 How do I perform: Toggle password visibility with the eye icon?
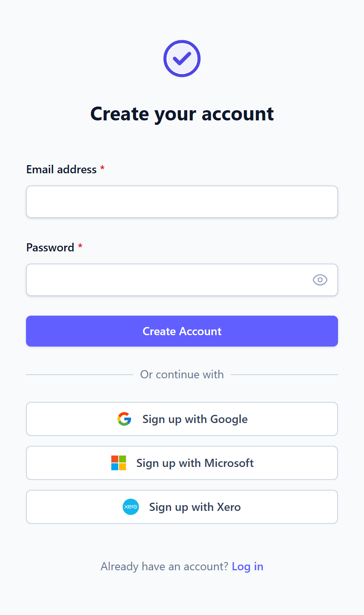[x=320, y=280]
